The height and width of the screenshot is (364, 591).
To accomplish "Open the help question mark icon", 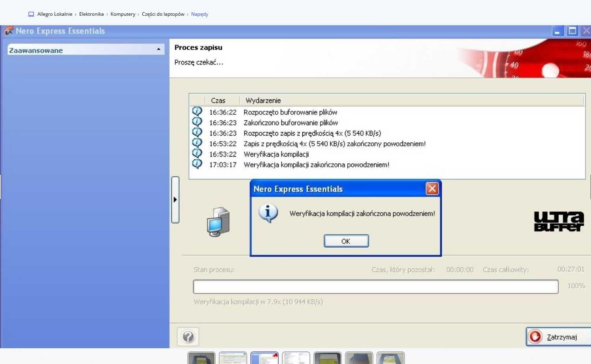I will pyautogui.click(x=188, y=336).
